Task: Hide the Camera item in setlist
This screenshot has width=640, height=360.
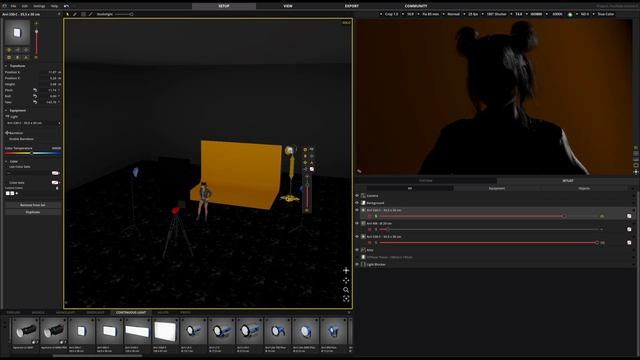Action: [x=357, y=196]
